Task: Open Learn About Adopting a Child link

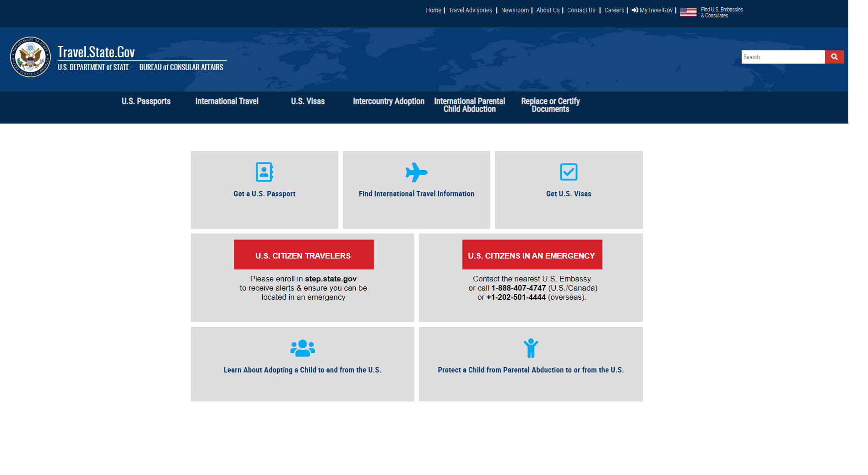Action: pyautogui.click(x=302, y=370)
